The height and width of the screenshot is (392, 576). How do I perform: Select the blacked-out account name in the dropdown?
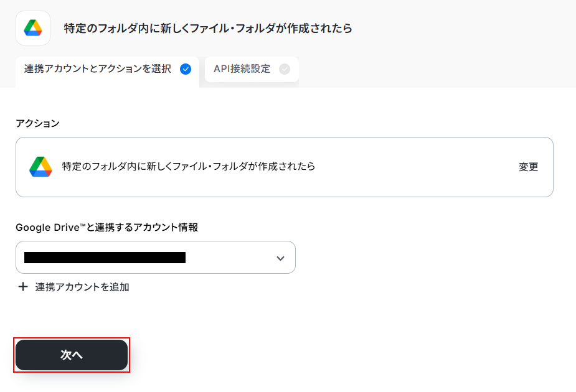coord(105,258)
